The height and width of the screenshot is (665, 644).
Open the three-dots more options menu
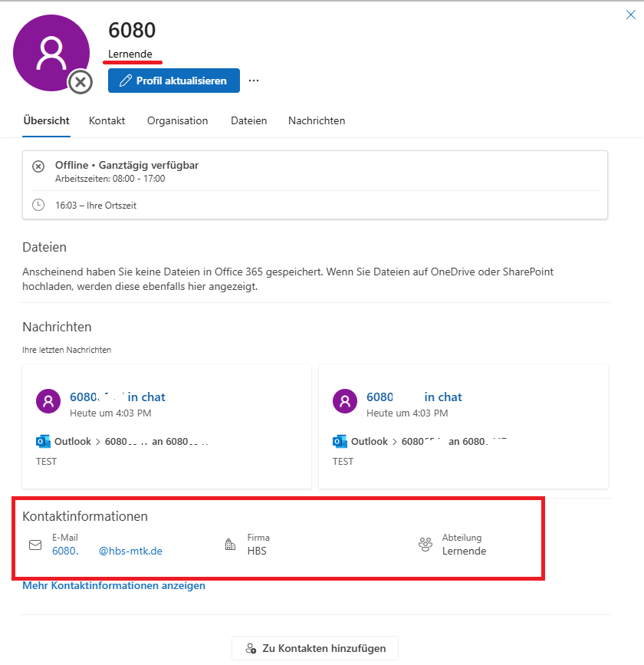(x=254, y=81)
